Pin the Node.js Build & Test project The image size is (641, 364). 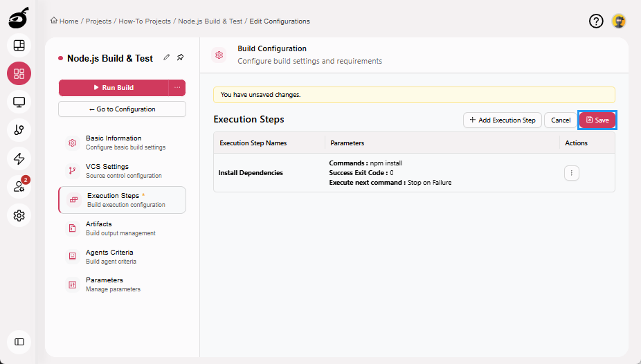click(x=180, y=57)
